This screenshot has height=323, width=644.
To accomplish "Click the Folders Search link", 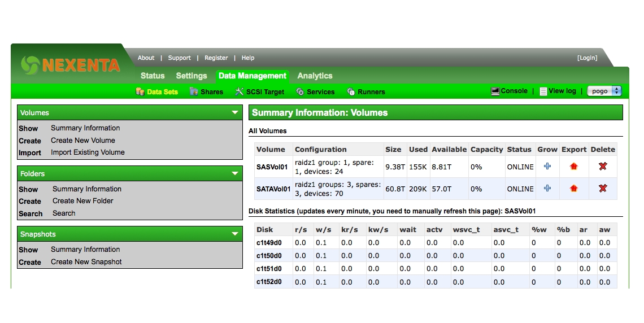I will pyautogui.click(x=64, y=213).
